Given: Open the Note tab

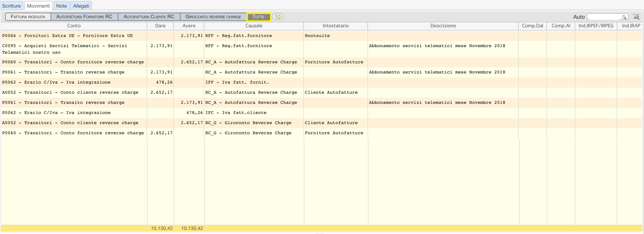Looking at the screenshot, I should coord(61,6).
